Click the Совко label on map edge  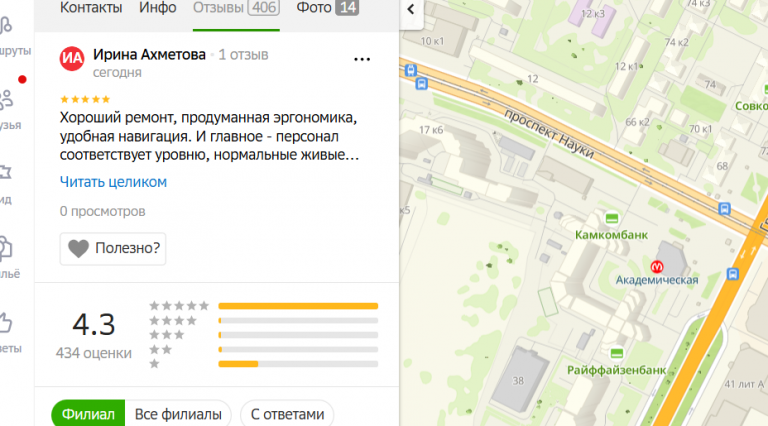tap(751, 106)
